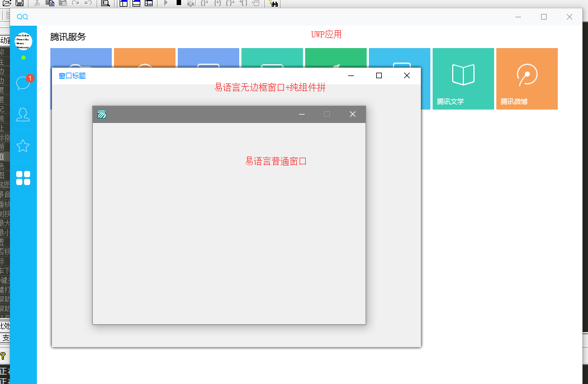
Task: Select the 易 icon in inner window title bar
Action: (102, 114)
